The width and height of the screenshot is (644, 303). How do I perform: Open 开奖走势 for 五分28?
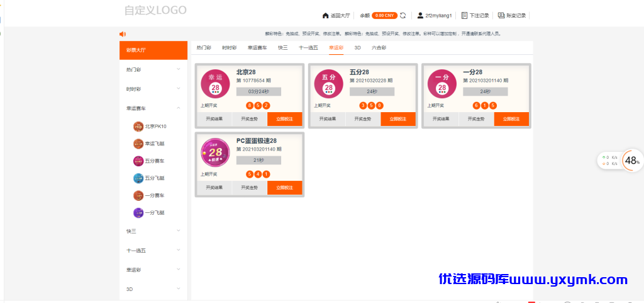(363, 119)
